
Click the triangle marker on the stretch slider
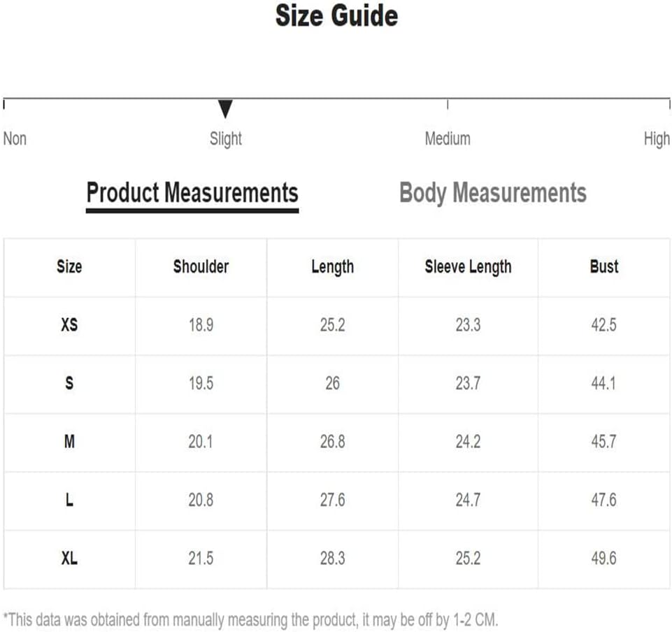[x=225, y=110]
